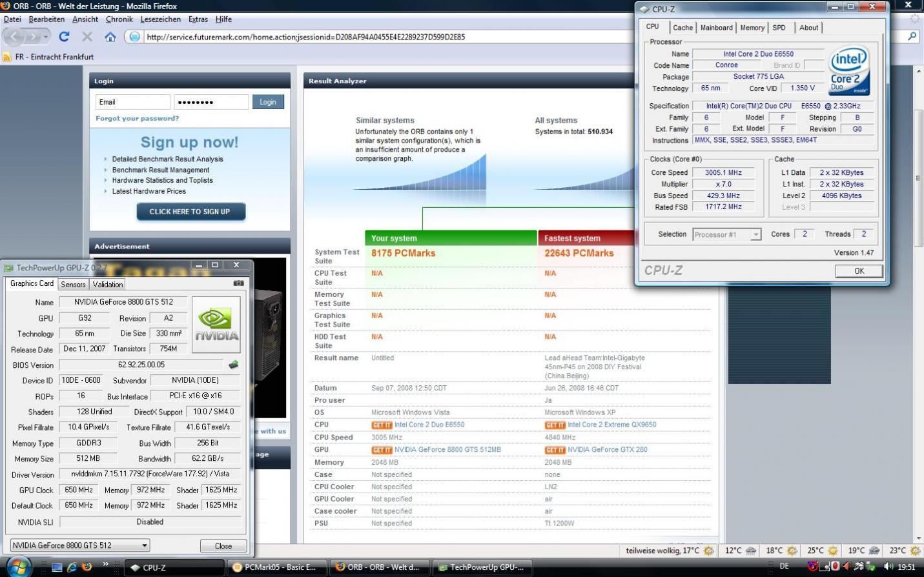The height and width of the screenshot is (577, 924).
Task: Click the Firefox forward arrow button
Action: pyautogui.click(x=32, y=37)
